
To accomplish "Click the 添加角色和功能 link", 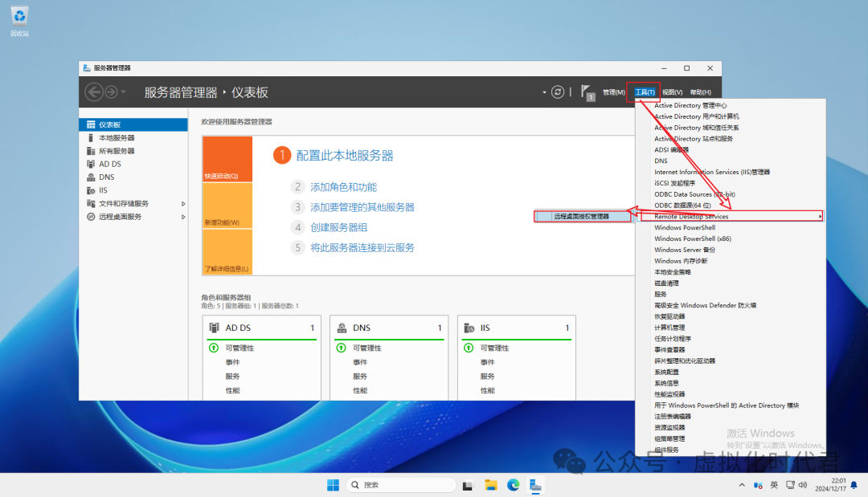I will 343,187.
